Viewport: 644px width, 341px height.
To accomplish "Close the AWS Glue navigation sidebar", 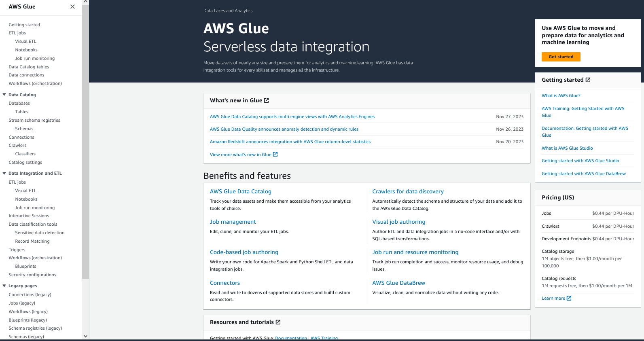I will 72,6.
